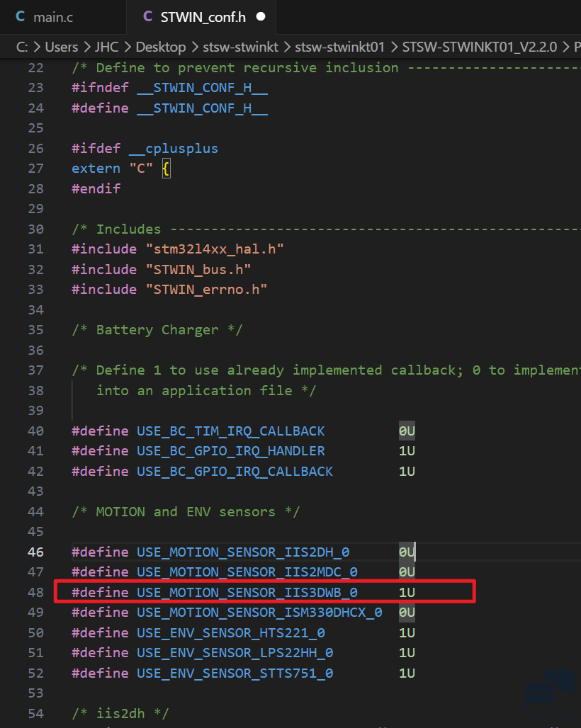Select the STWIN_conf.h editor tab

[x=203, y=16]
